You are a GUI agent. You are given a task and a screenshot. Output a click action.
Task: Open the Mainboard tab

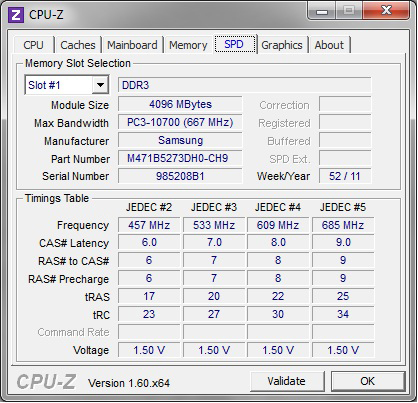pos(132,45)
